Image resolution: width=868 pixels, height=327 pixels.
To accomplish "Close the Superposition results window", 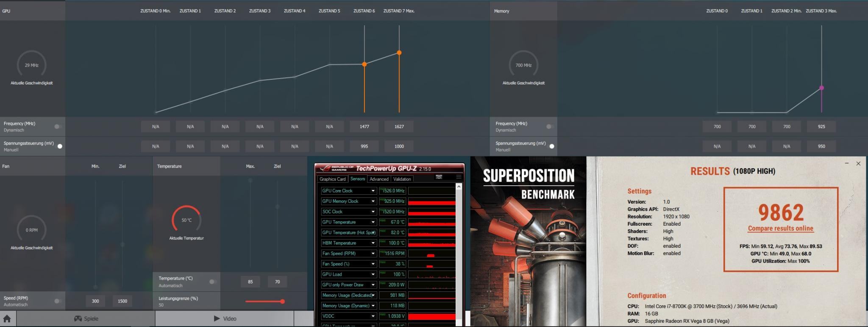I will tap(858, 163).
